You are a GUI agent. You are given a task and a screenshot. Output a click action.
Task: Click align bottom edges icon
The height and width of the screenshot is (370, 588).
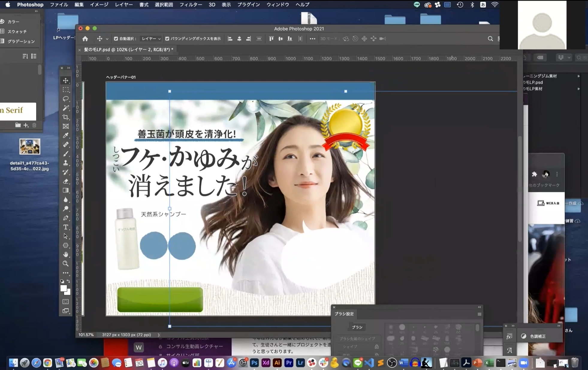click(290, 39)
